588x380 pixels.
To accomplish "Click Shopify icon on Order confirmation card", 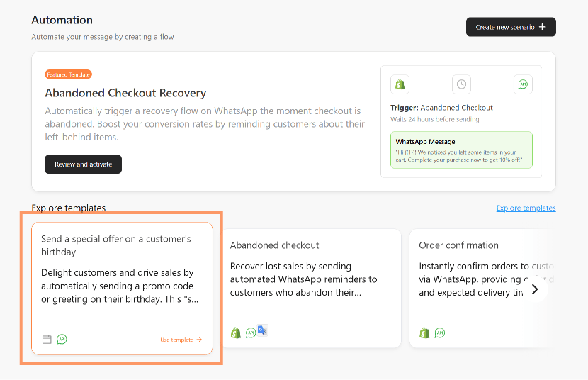I will click(x=424, y=332).
